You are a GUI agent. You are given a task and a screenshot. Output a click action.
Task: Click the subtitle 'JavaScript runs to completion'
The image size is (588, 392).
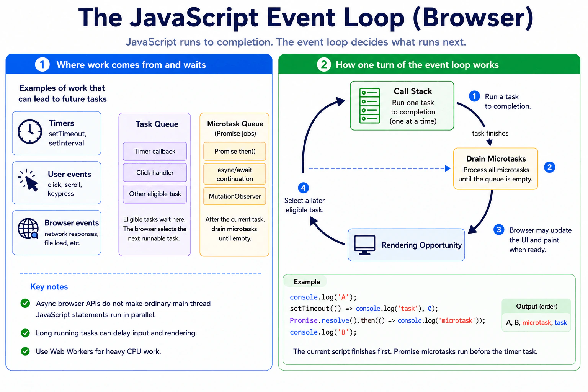click(x=200, y=42)
